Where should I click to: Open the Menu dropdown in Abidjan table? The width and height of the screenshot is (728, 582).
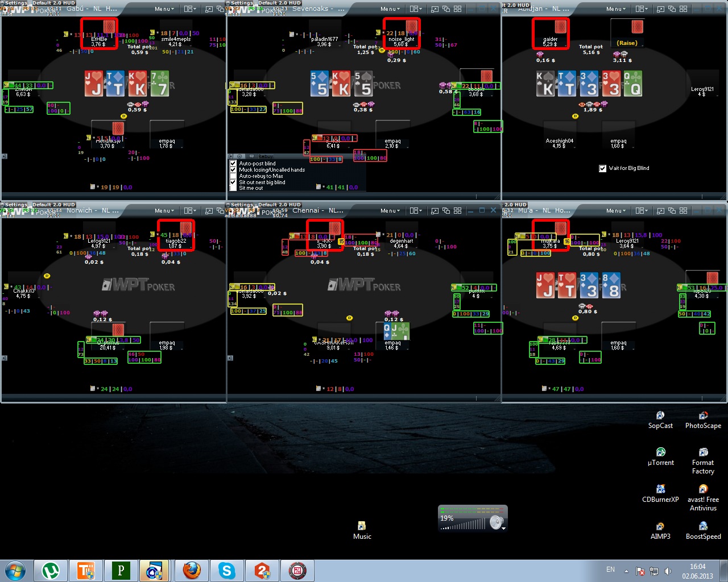[616, 9]
